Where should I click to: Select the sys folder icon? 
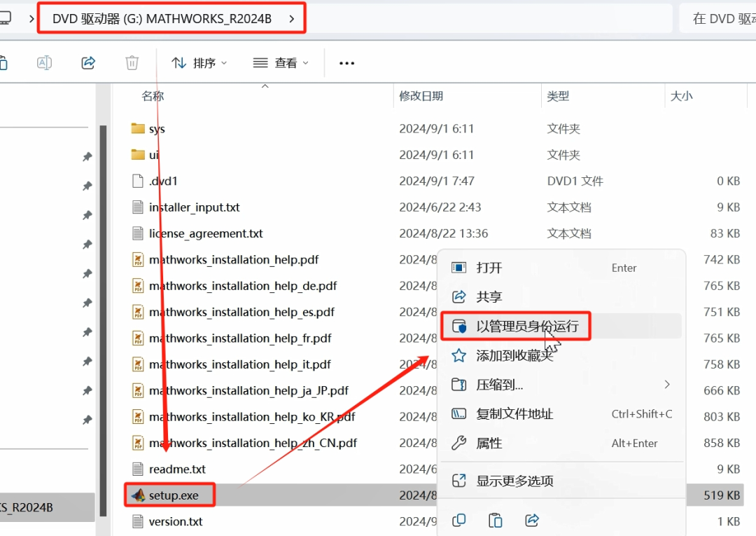tap(138, 128)
